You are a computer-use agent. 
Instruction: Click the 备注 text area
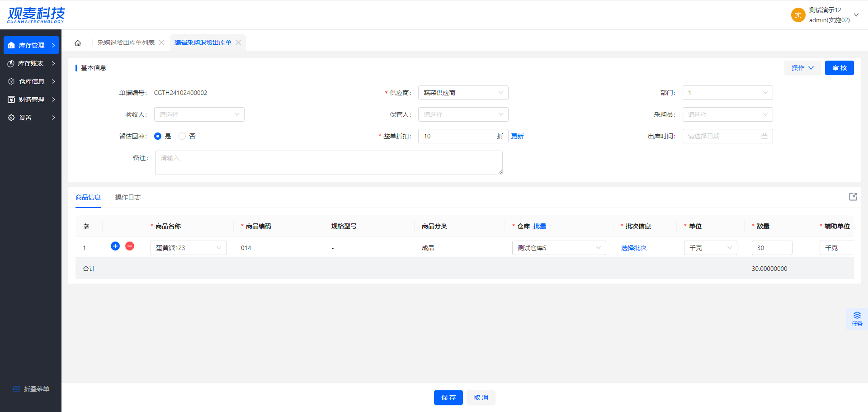329,163
